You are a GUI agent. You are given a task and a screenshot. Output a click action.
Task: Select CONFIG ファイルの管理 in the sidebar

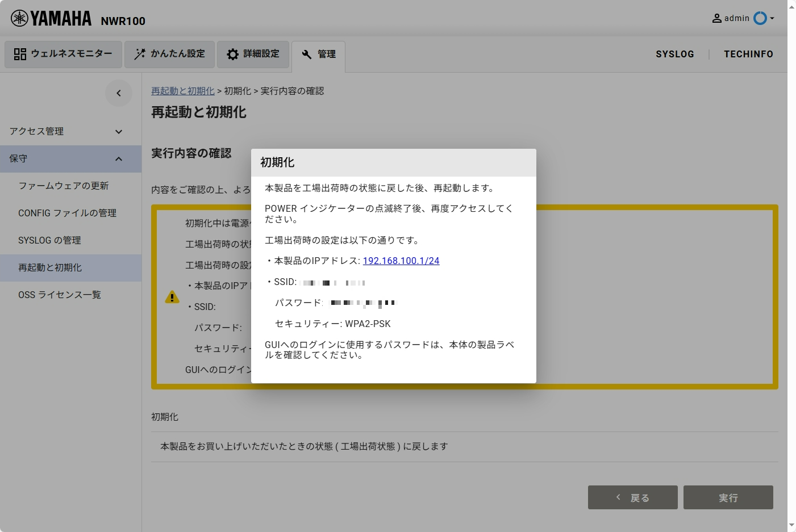pos(67,213)
